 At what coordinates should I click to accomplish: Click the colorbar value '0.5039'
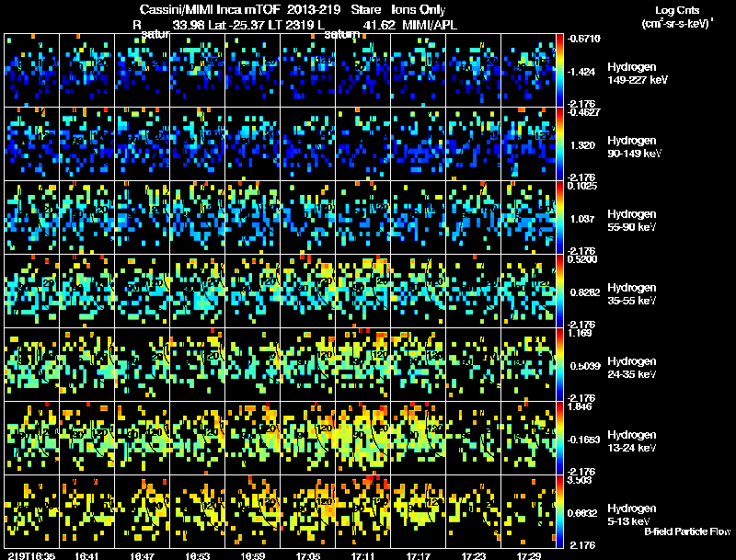point(585,366)
